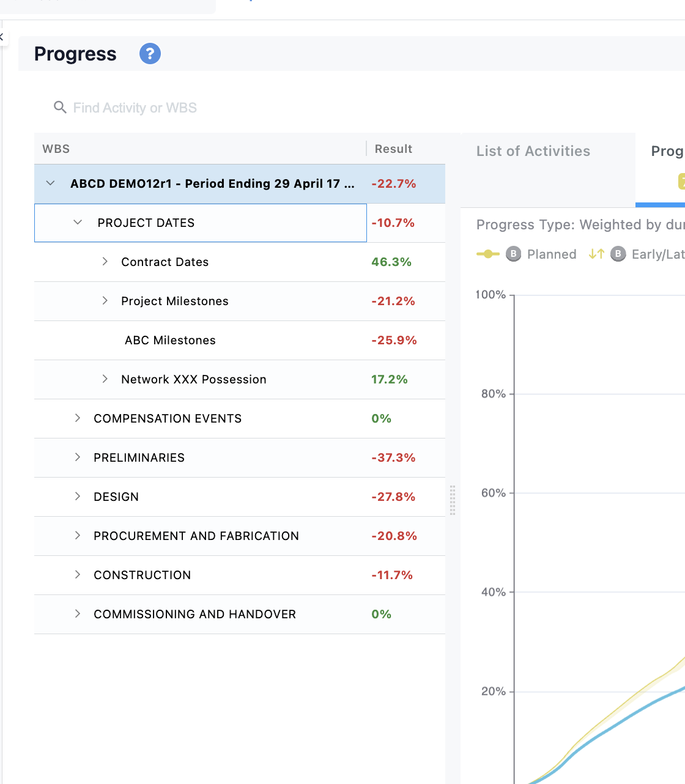Select the DESIGN row label
685x784 pixels.
pyautogui.click(x=116, y=497)
